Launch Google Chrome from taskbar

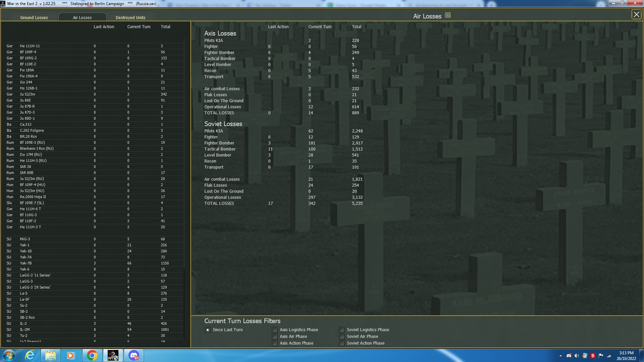point(92,355)
